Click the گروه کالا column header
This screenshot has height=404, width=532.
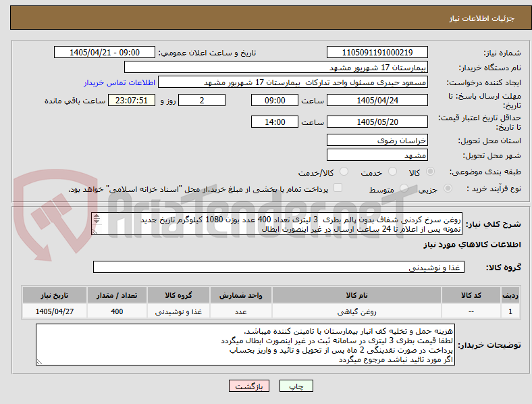178,295
